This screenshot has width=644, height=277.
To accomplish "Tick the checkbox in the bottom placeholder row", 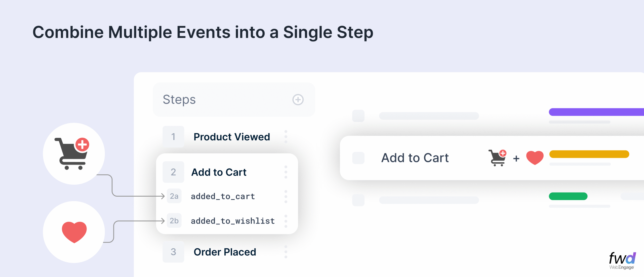I will tap(358, 200).
